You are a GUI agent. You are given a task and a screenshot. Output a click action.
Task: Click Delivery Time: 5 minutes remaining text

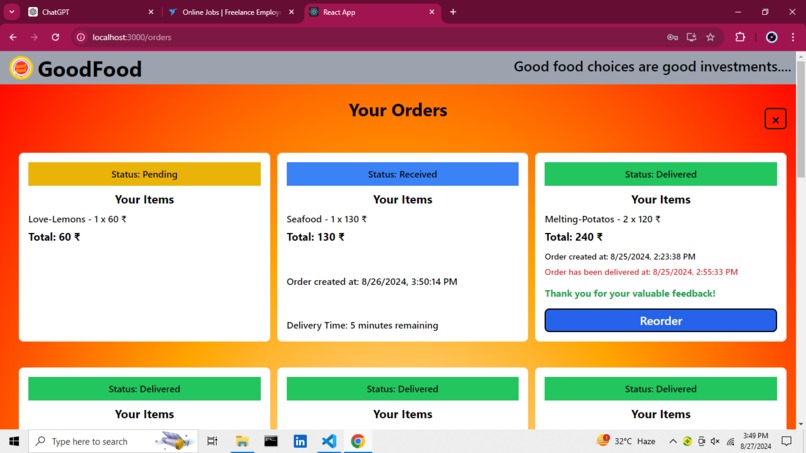(362, 325)
